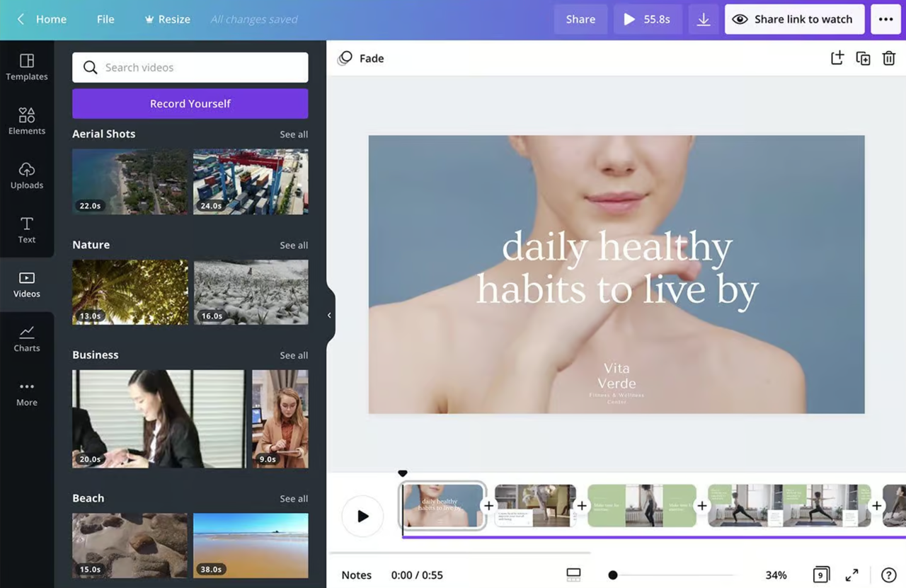Open the Charts panel

tap(27, 338)
